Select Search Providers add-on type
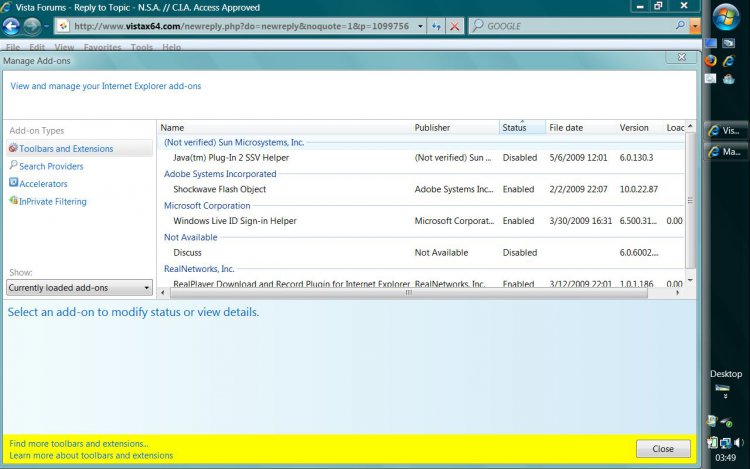 coord(51,166)
